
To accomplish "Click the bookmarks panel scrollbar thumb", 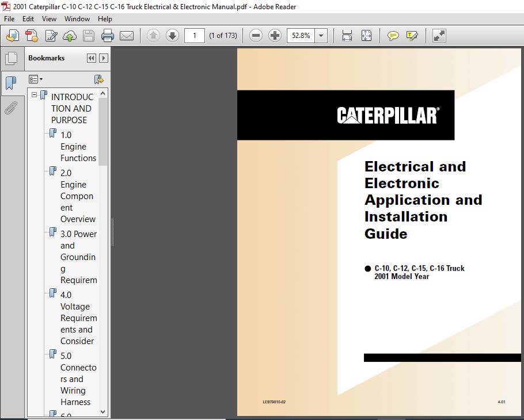I will [x=102, y=132].
